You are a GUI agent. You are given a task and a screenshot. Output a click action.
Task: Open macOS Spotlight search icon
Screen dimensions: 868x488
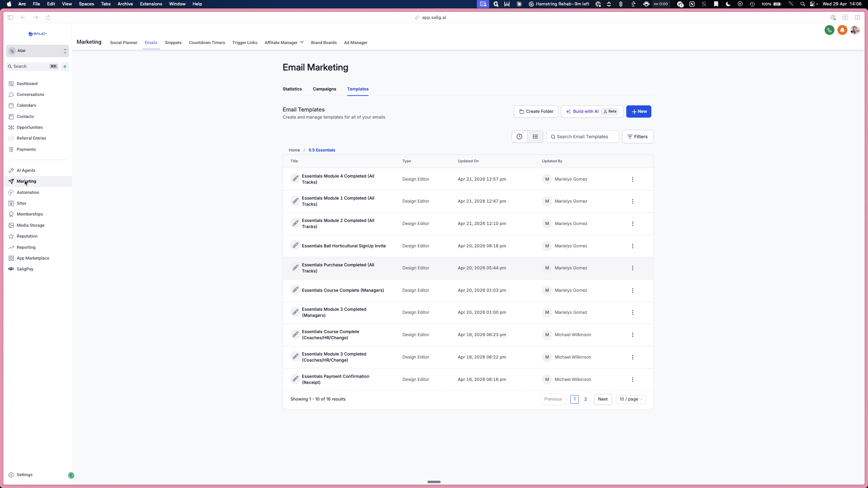[x=803, y=4]
